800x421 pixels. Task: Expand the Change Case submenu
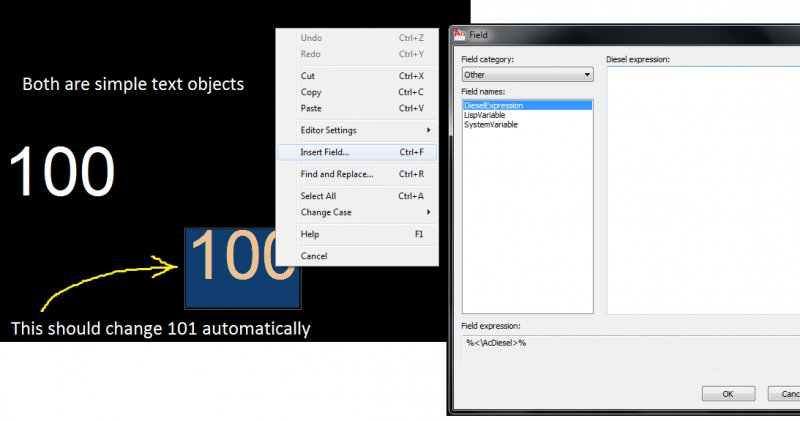tap(357, 212)
